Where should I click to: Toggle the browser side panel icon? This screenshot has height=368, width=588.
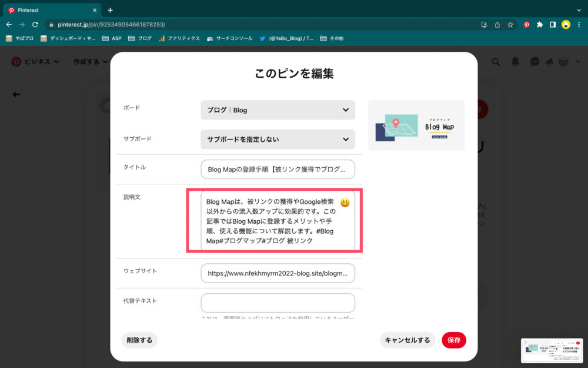pos(553,25)
